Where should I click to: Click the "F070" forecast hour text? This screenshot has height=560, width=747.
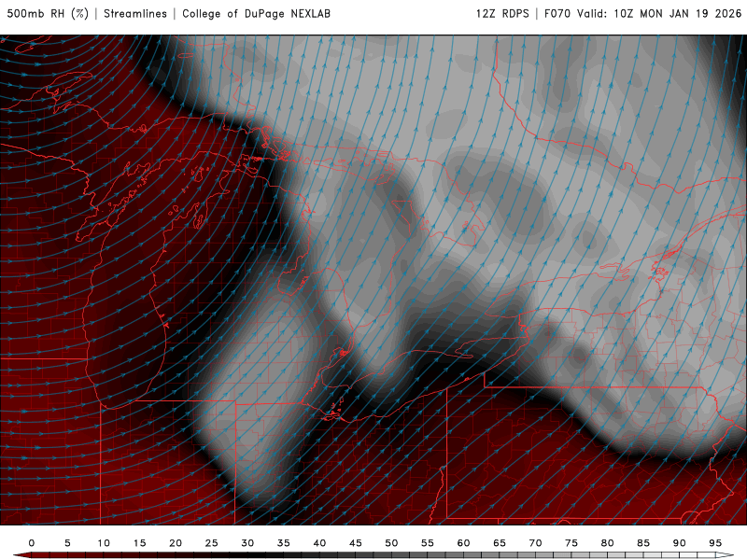tap(557, 14)
